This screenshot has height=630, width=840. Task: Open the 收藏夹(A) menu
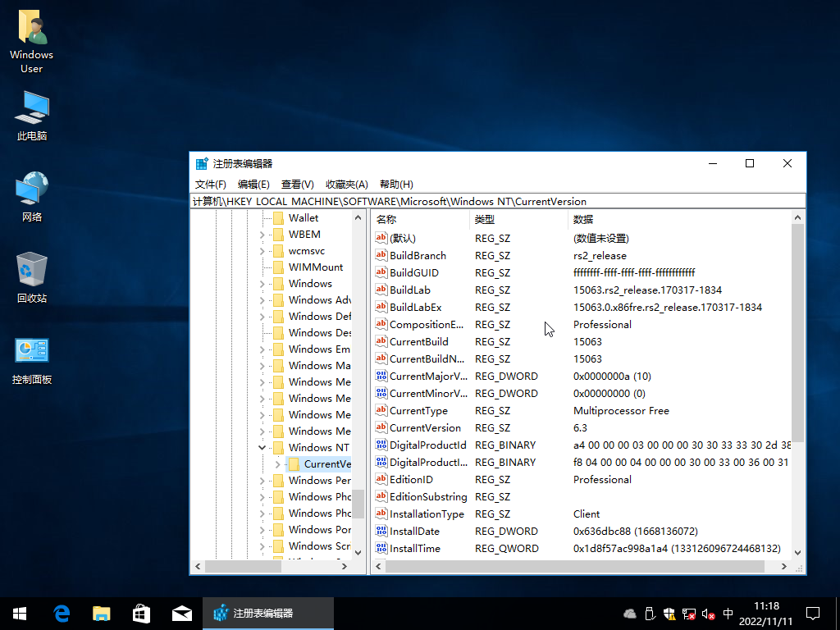347,185
